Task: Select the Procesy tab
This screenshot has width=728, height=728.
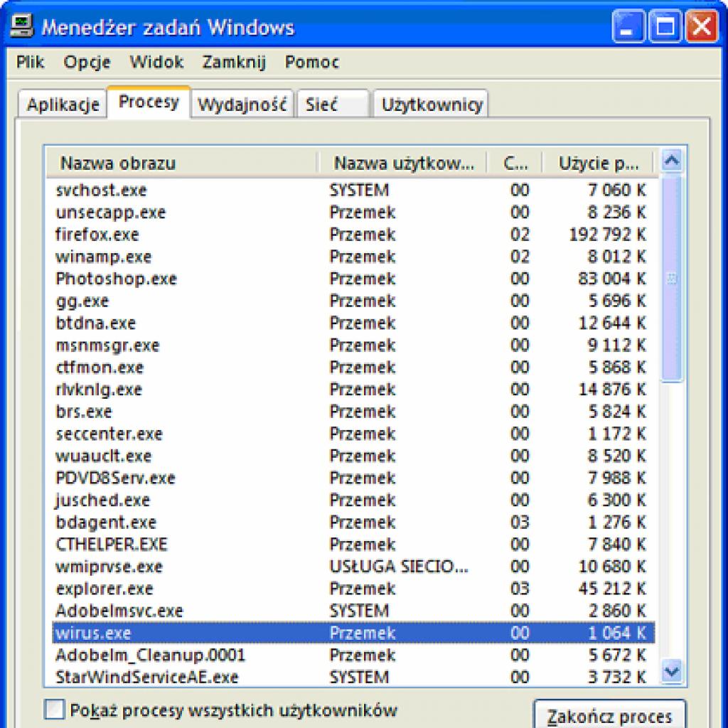Action: click(149, 102)
